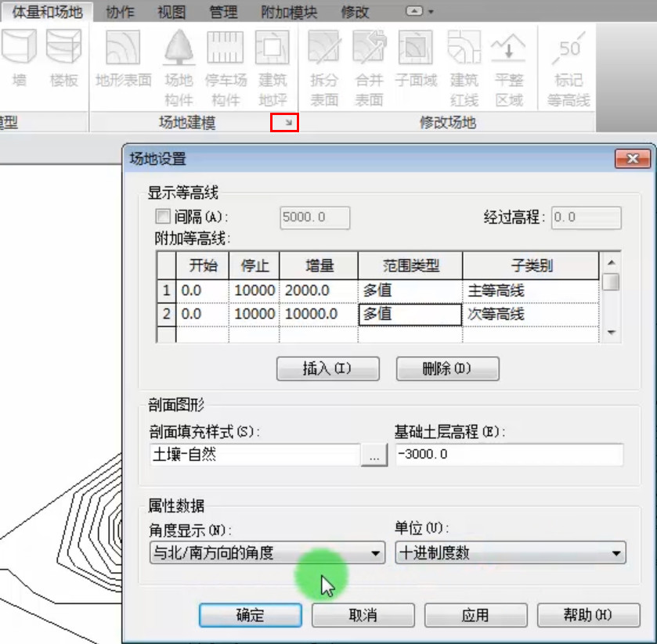Select the 楼板 (Floor) mass tool
This screenshot has width=657, height=644.
click(63, 59)
